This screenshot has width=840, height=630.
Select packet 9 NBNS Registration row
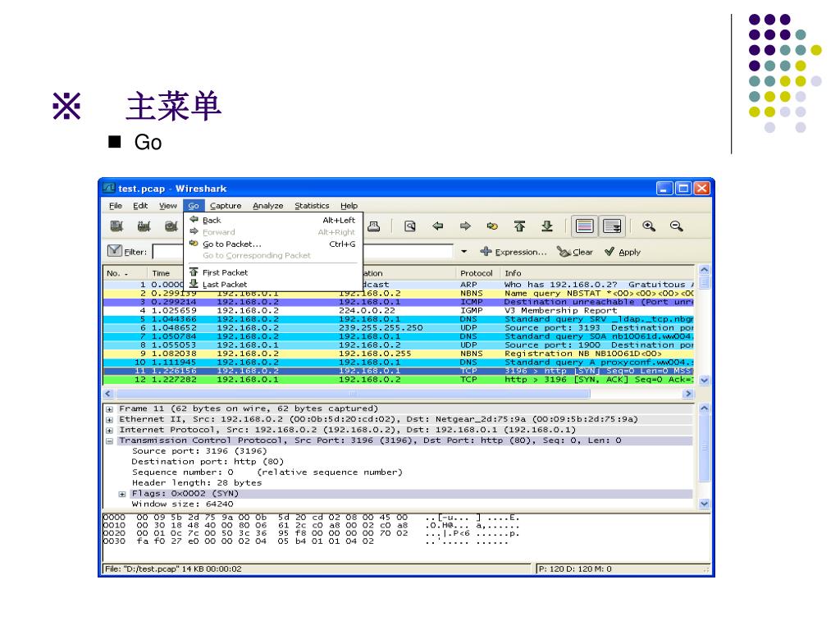coord(399,354)
